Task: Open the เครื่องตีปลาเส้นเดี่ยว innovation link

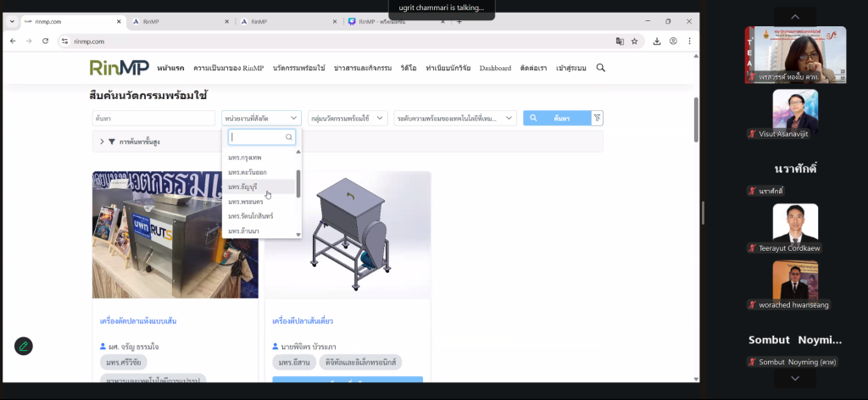Action: coord(303,321)
